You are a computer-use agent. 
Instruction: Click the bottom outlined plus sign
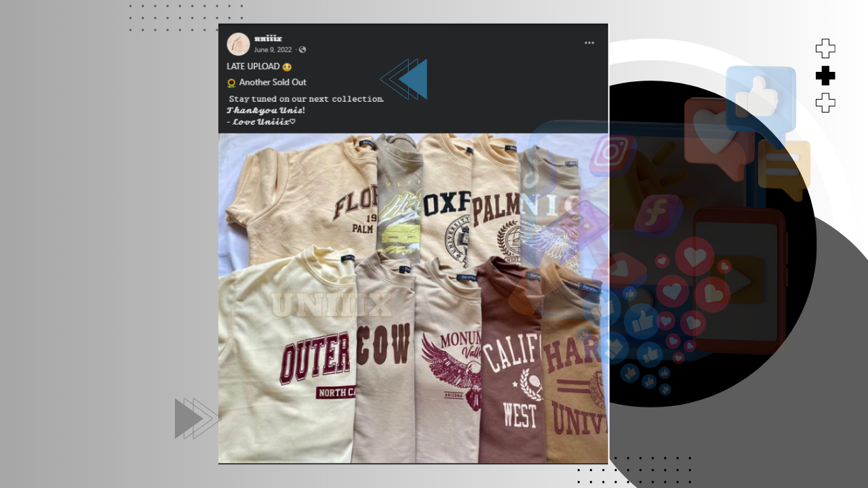click(825, 103)
